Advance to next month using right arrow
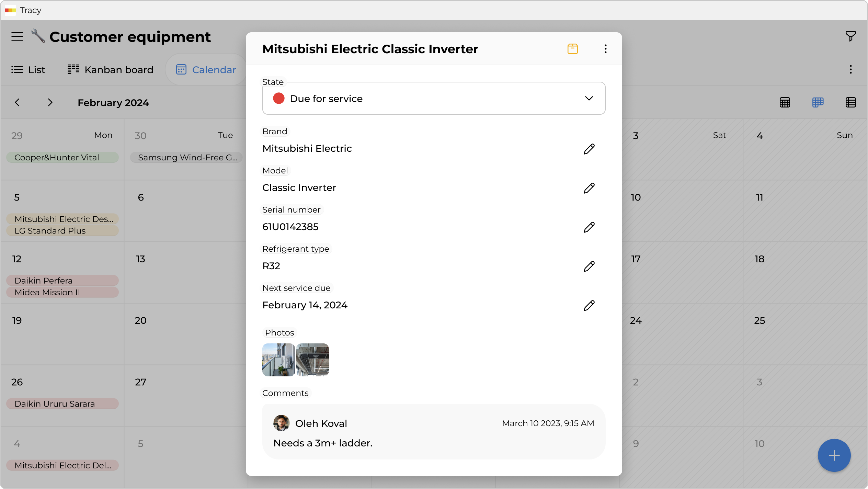Screen dimensions: 868x489 pyautogui.click(x=50, y=102)
